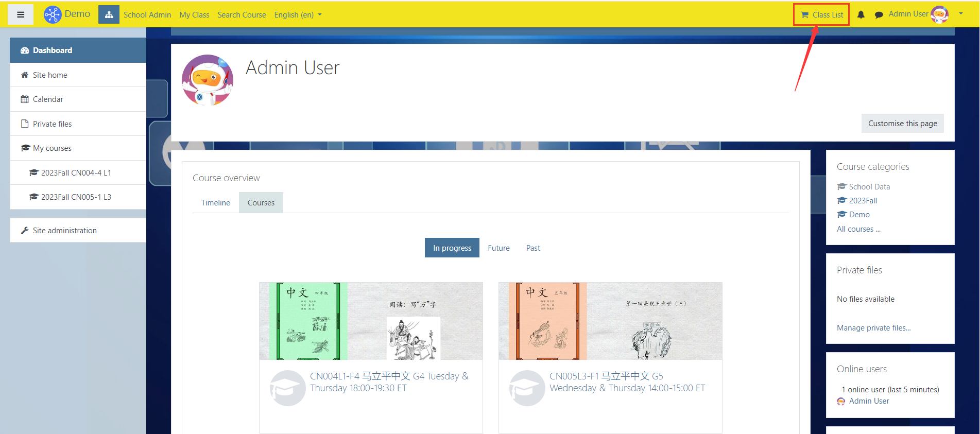
Task: Open 2023Fall CN005-1 L3 course in sidebar
Action: 76,197
